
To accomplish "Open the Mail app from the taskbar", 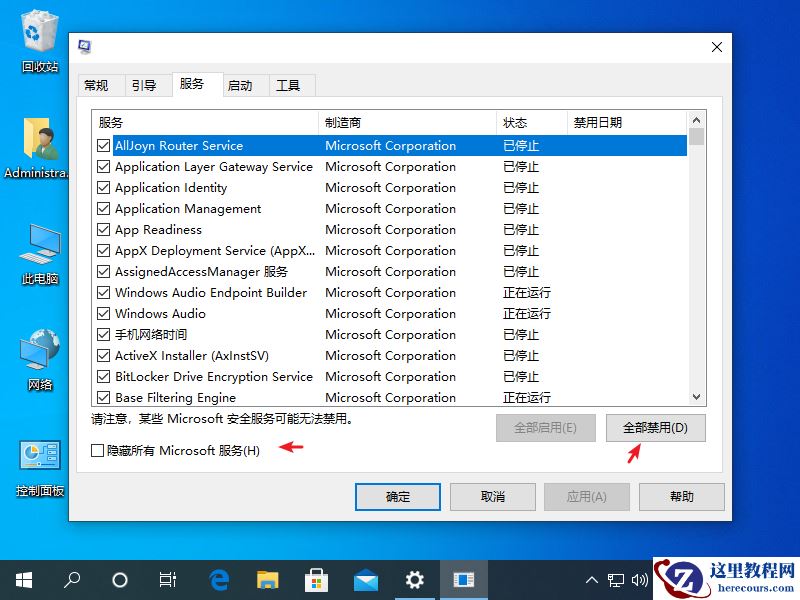I will [x=365, y=579].
